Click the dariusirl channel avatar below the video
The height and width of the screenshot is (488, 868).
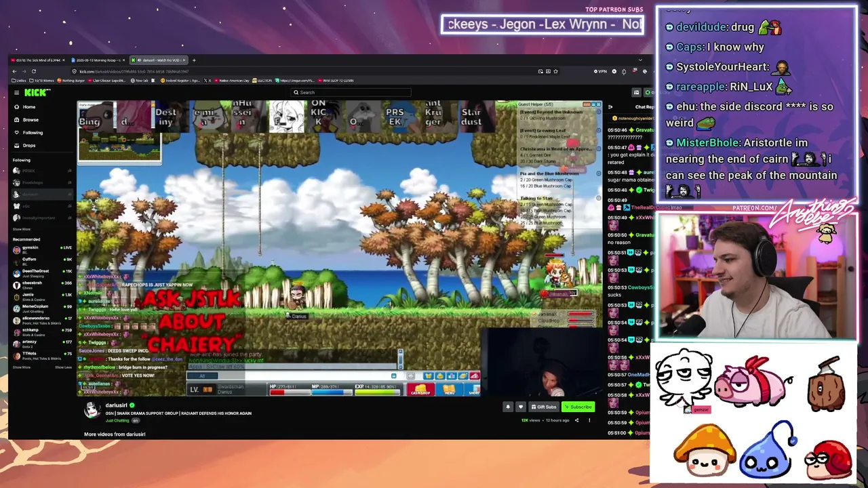[x=92, y=409]
